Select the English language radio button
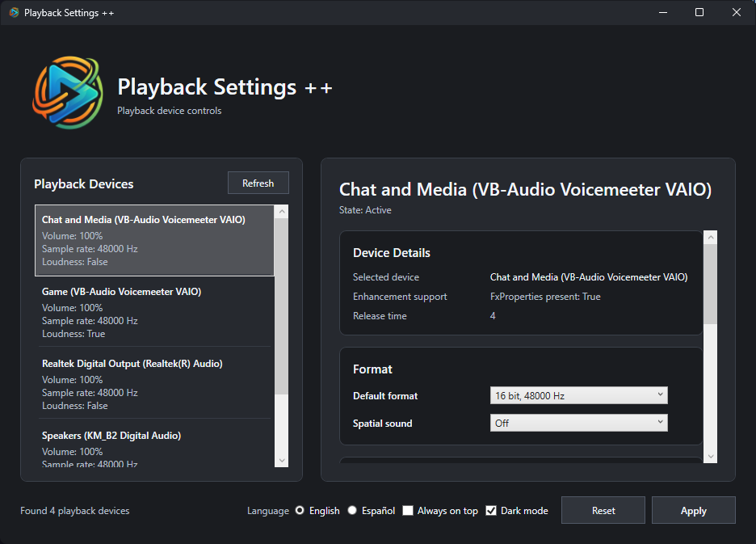The height and width of the screenshot is (544, 756). pyautogui.click(x=300, y=510)
